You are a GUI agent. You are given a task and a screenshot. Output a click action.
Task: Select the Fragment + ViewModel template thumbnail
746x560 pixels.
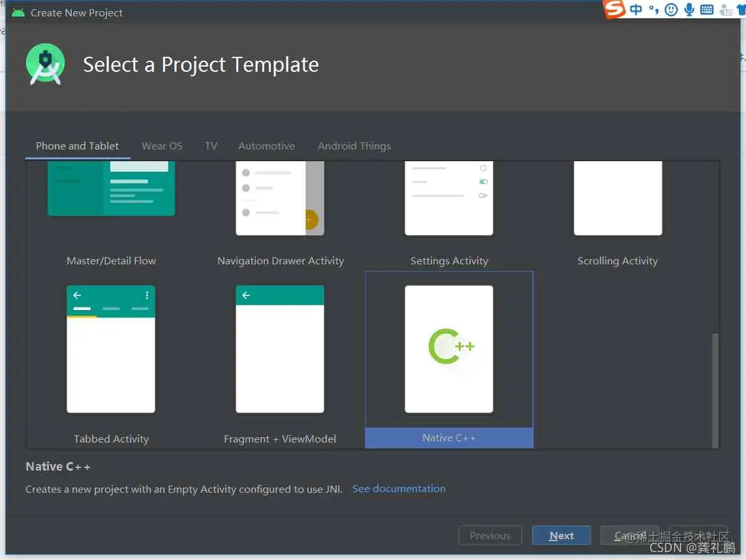280,349
